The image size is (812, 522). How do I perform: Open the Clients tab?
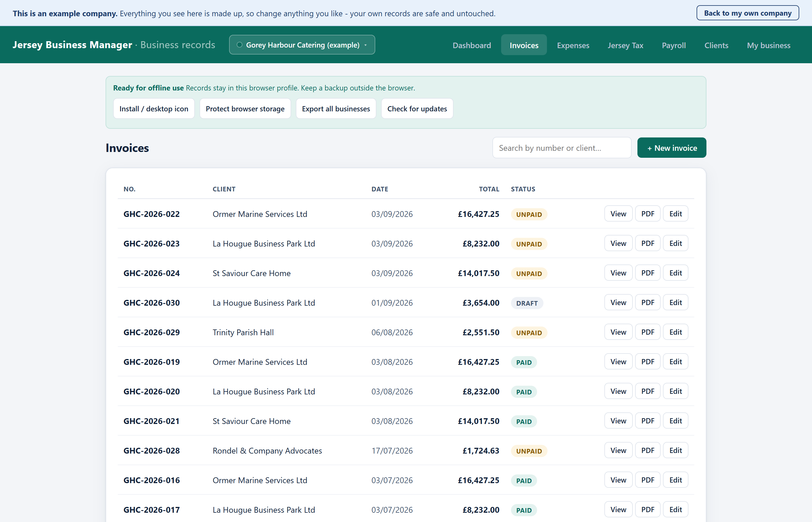(x=716, y=45)
